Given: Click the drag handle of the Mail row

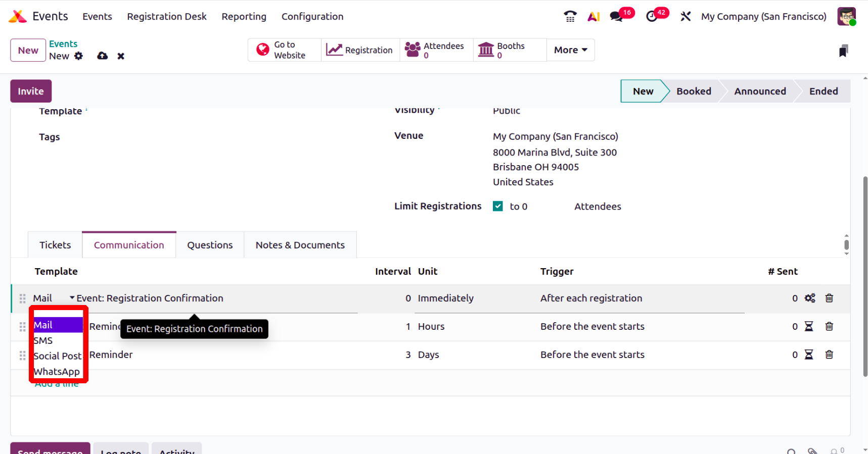Looking at the screenshot, I should point(22,298).
